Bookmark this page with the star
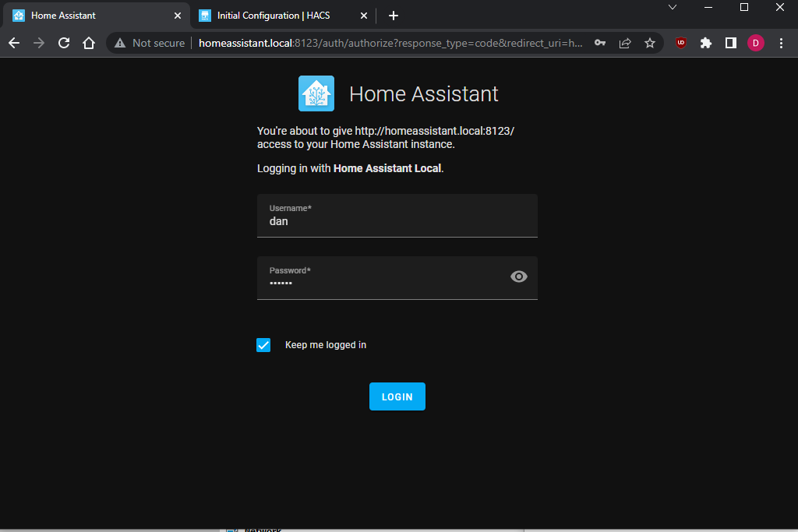 point(650,44)
